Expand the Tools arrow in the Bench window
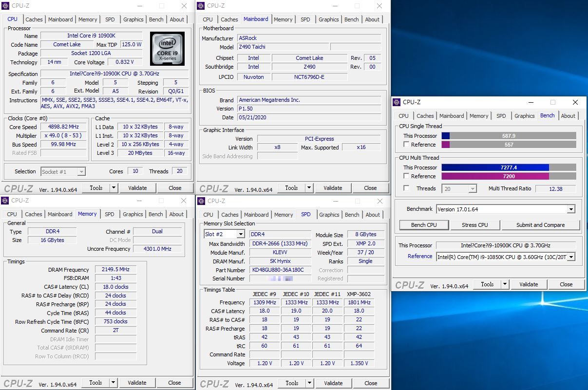This screenshot has width=588, height=390. [505, 284]
